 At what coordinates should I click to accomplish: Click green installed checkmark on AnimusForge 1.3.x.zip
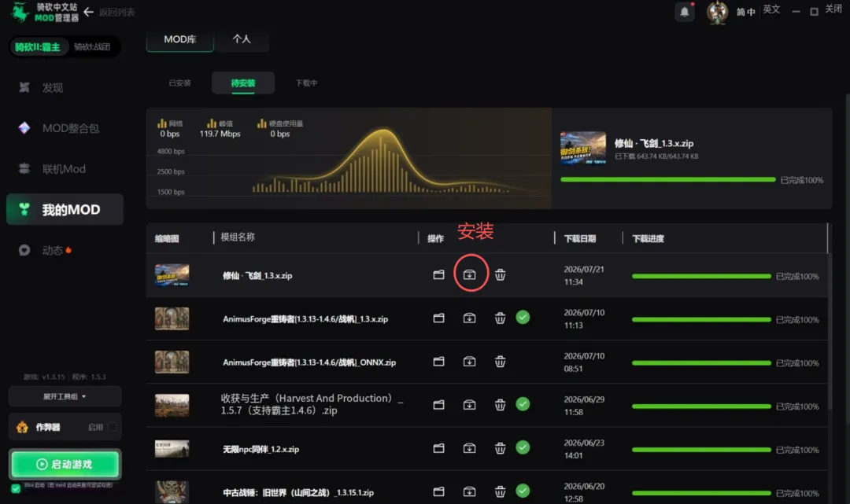coord(523,317)
